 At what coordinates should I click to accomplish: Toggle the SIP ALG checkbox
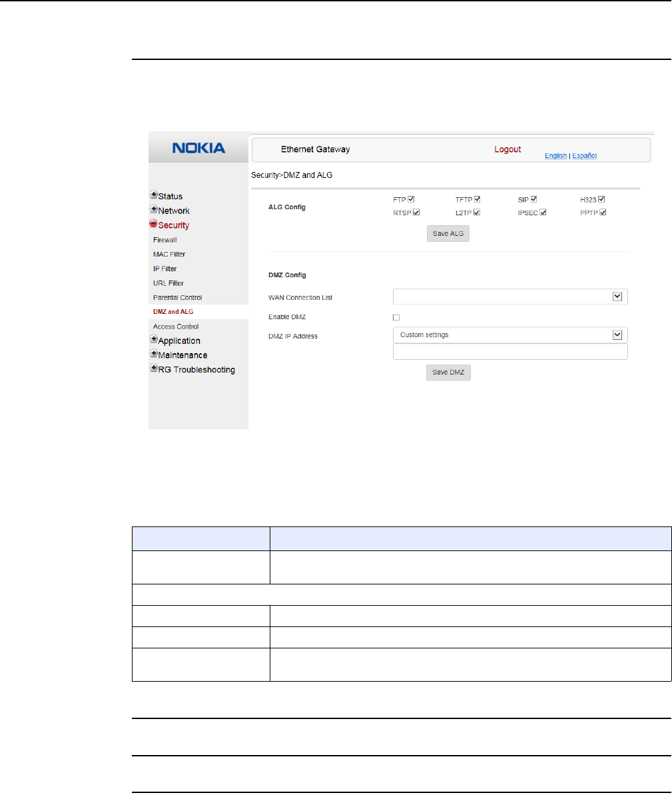[x=533, y=199]
